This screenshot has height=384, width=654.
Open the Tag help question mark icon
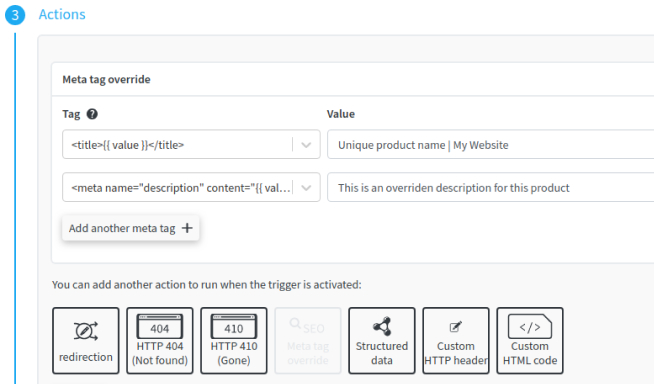pyautogui.click(x=92, y=114)
